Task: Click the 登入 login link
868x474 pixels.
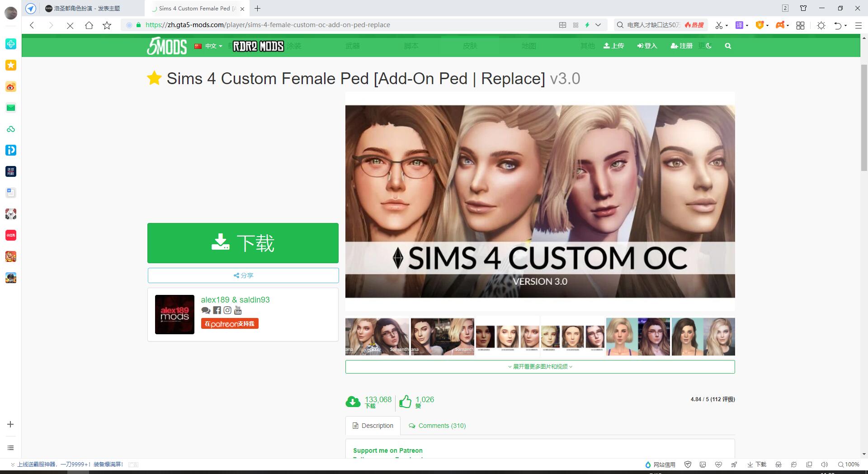Action: click(x=647, y=46)
